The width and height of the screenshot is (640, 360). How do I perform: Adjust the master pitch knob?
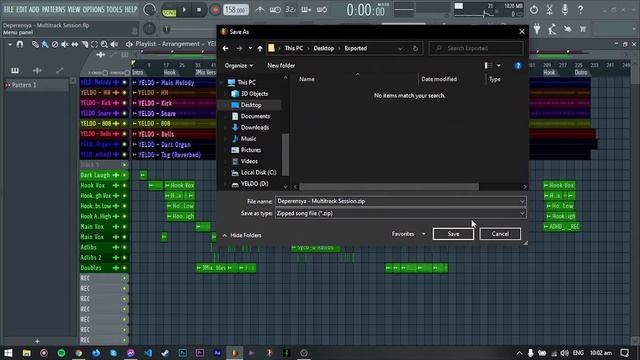coord(149,29)
